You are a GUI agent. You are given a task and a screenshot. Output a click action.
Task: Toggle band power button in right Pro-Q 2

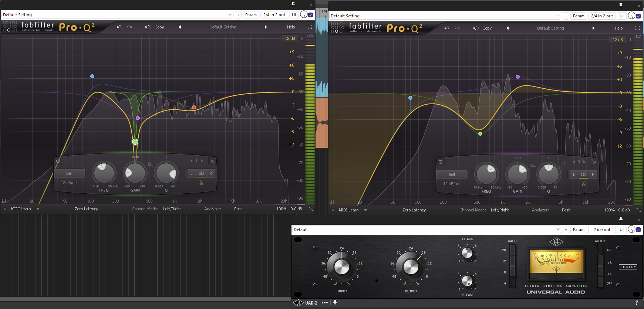[x=441, y=162]
